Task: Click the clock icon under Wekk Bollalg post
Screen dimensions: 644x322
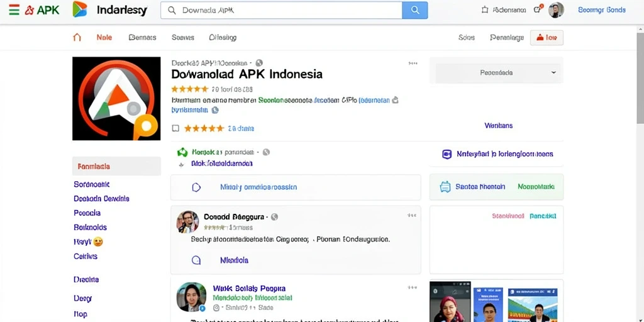Action: [x=216, y=308]
